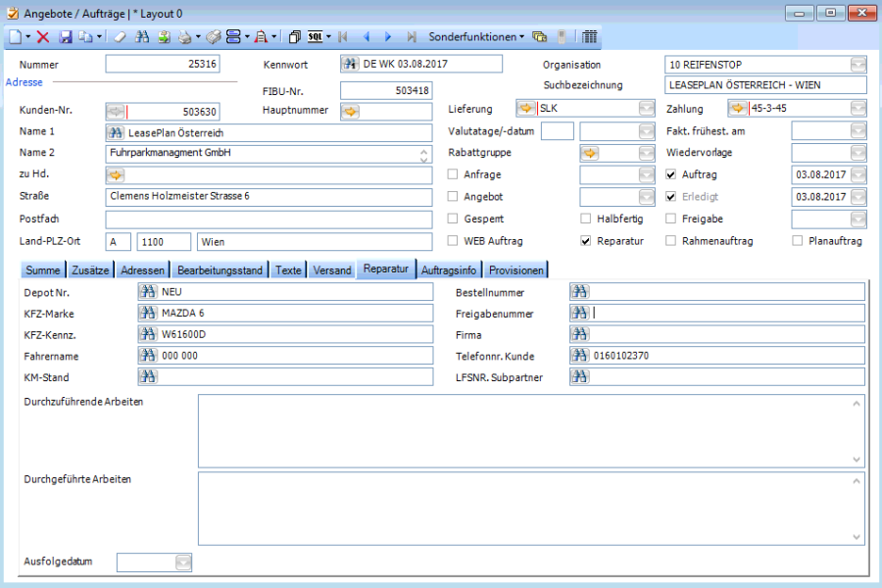Click the binoculars search icon in toolbar

tap(142, 36)
